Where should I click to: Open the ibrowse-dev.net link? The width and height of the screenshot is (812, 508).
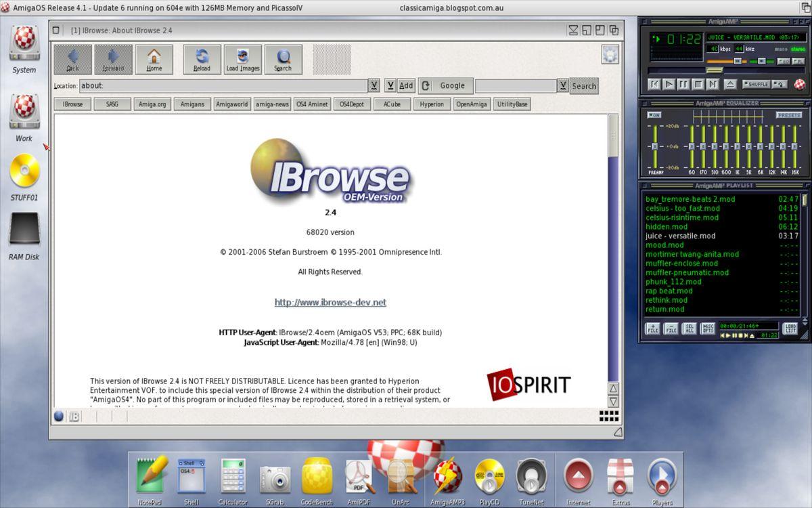tap(330, 302)
